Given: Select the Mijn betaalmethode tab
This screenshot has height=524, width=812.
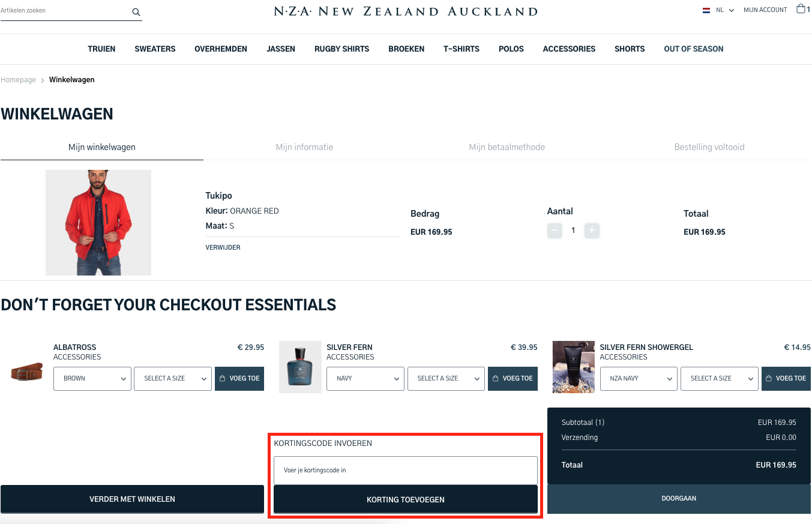Looking at the screenshot, I should 507,147.
